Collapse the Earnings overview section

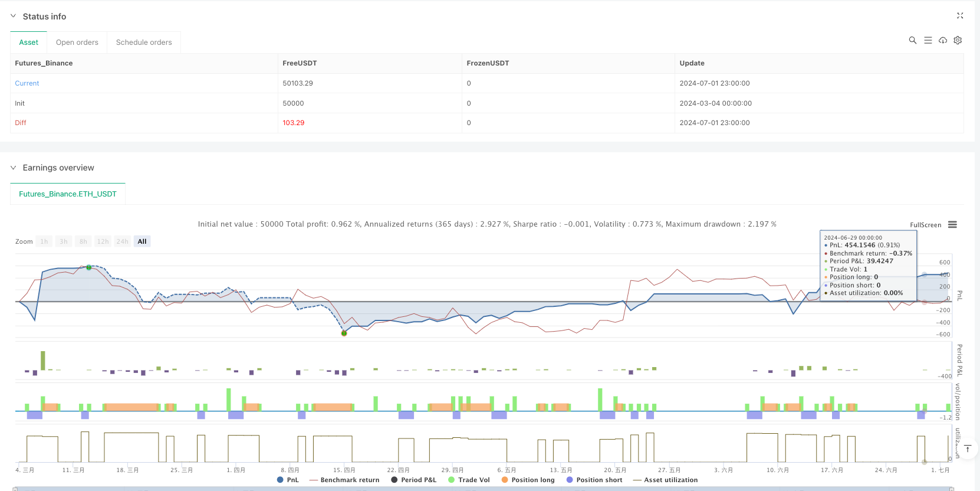click(14, 168)
